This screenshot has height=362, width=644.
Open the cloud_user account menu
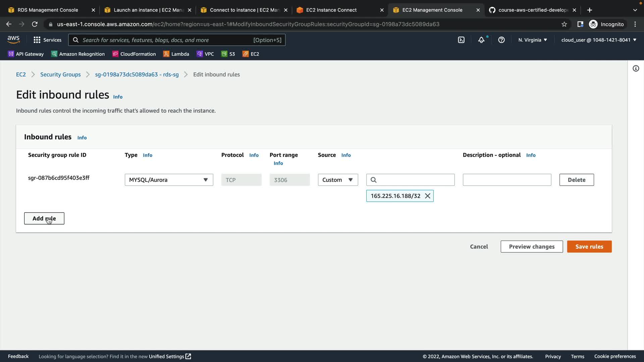click(599, 40)
